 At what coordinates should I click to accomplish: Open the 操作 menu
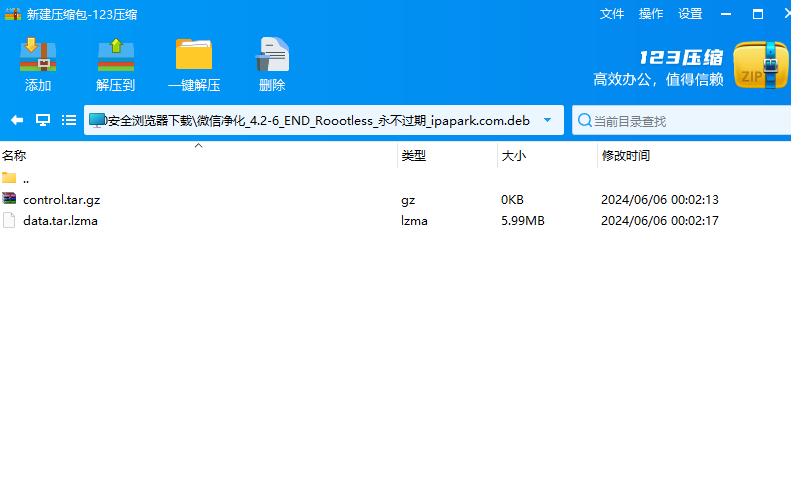click(651, 14)
